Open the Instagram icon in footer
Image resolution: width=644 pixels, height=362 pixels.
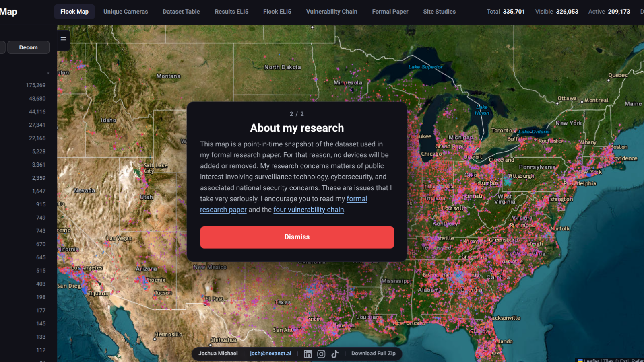pos(321,354)
